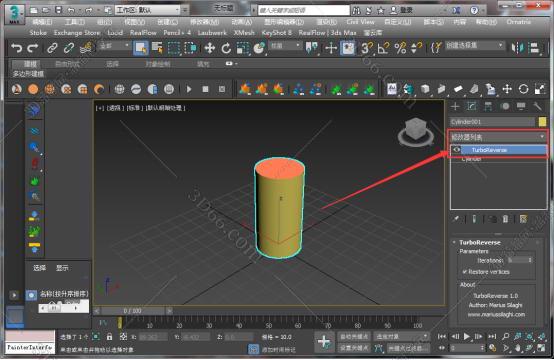Screen dimensions: 554x360
Task: Toggle Angle Snap button
Action: click(383, 48)
